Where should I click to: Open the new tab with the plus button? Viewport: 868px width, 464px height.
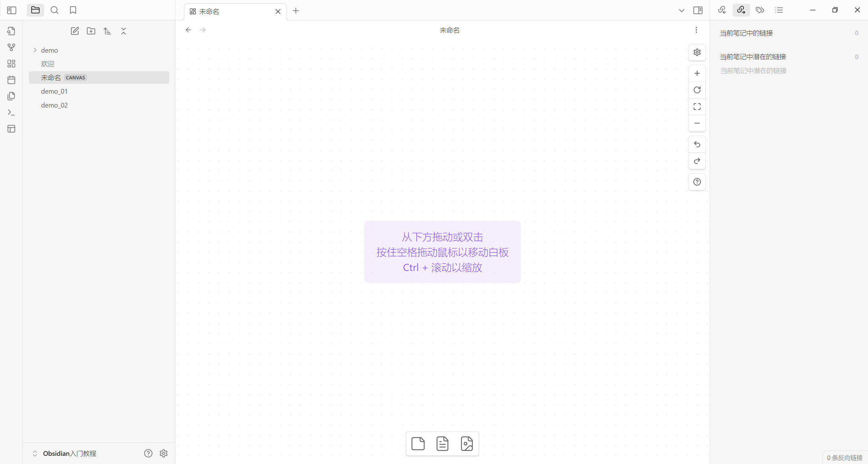296,11
